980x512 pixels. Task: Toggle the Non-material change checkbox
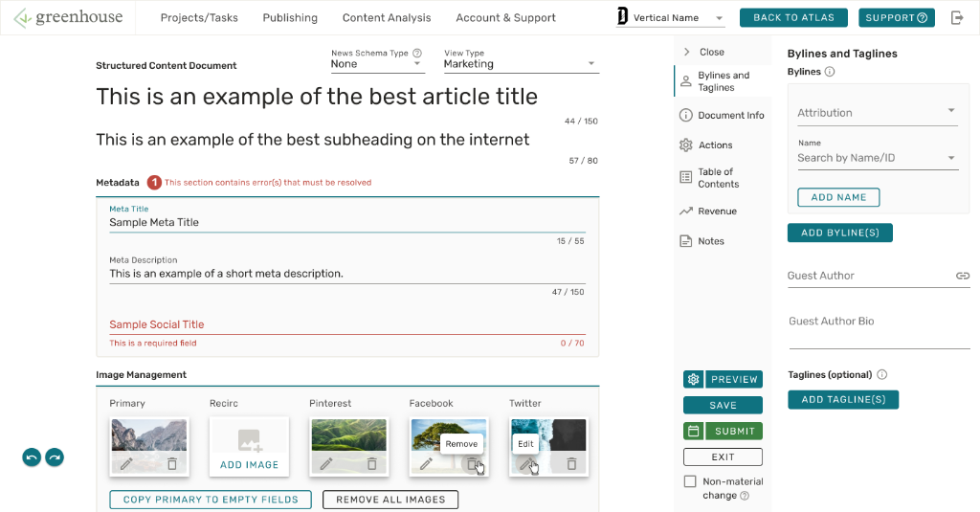690,481
